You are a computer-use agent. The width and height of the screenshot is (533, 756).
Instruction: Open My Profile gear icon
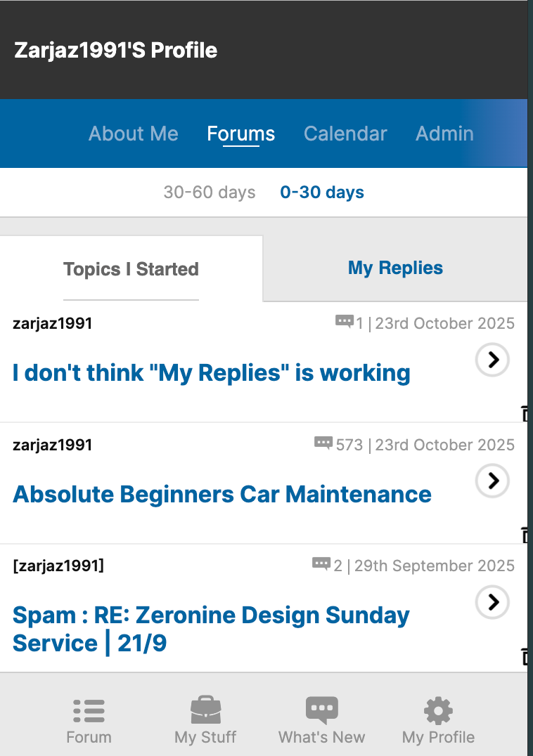pyautogui.click(x=438, y=711)
